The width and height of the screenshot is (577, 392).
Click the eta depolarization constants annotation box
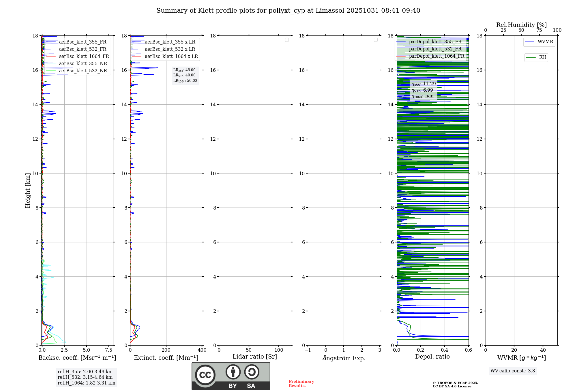tap(423, 90)
